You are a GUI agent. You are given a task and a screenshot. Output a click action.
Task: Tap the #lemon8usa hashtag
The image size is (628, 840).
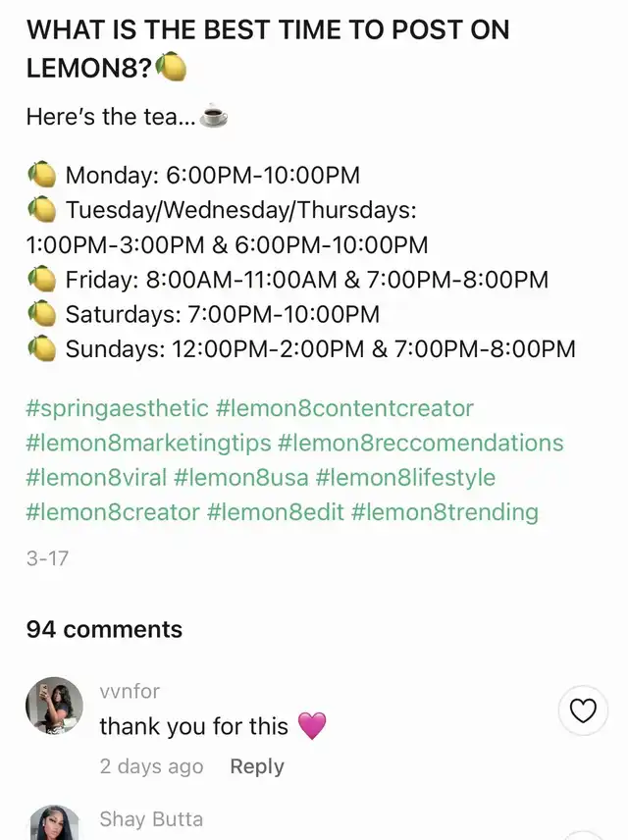241,478
